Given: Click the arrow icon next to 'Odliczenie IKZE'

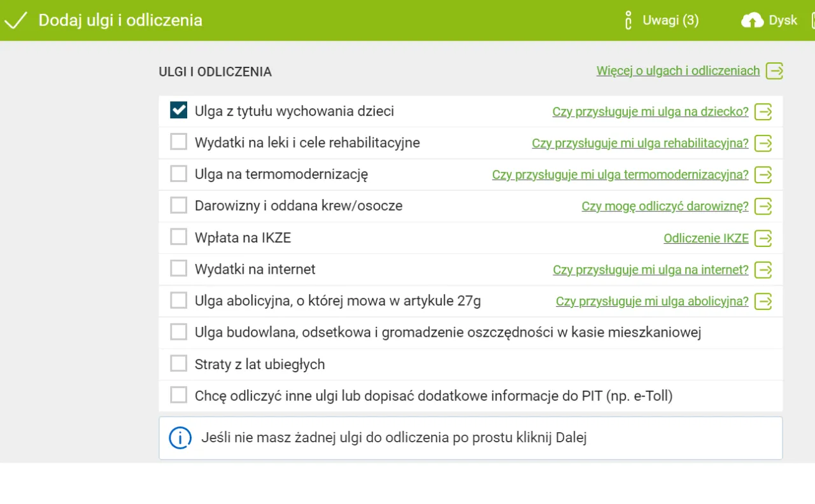Looking at the screenshot, I should pyautogui.click(x=763, y=238).
